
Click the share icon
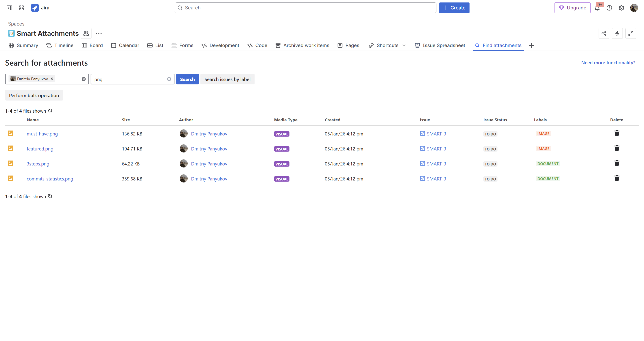(604, 33)
